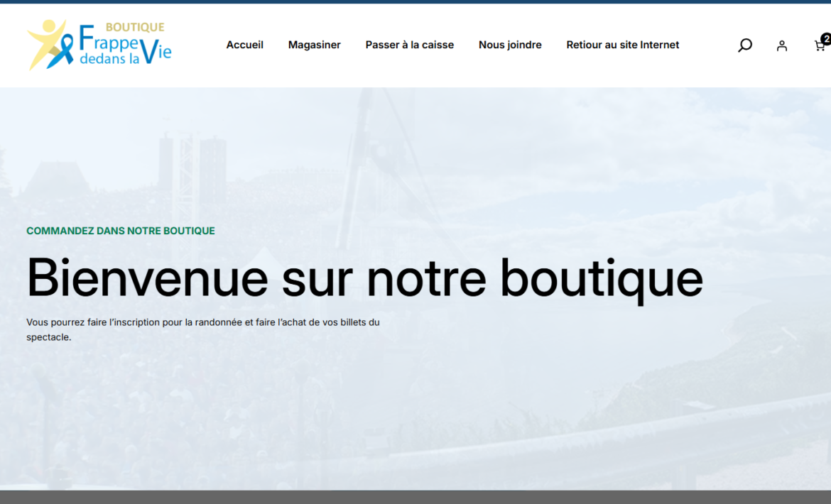831x504 pixels.
Task: Click the gray section below the hero
Action: pos(415,497)
